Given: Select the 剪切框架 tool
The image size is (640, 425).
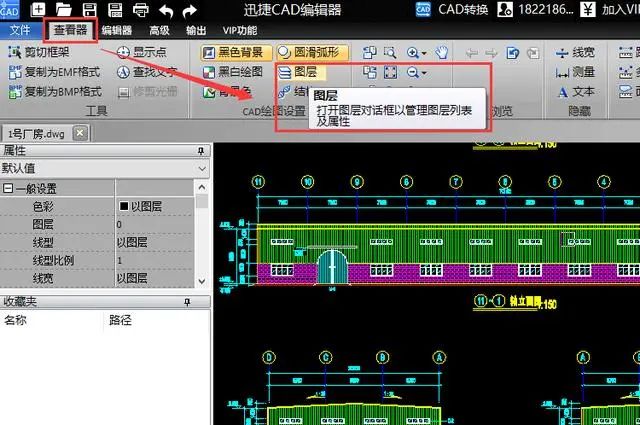Looking at the screenshot, I should point(39,52).
